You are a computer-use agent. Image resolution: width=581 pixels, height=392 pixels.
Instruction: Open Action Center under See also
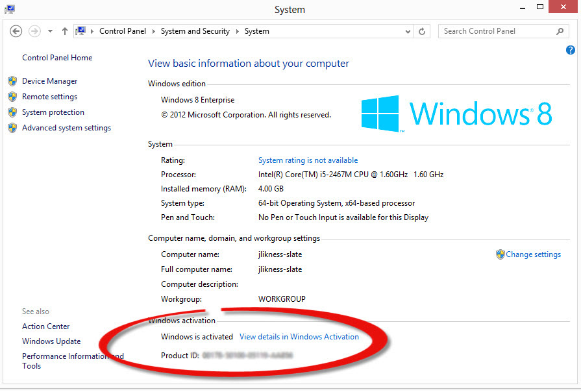coord(46,326)
